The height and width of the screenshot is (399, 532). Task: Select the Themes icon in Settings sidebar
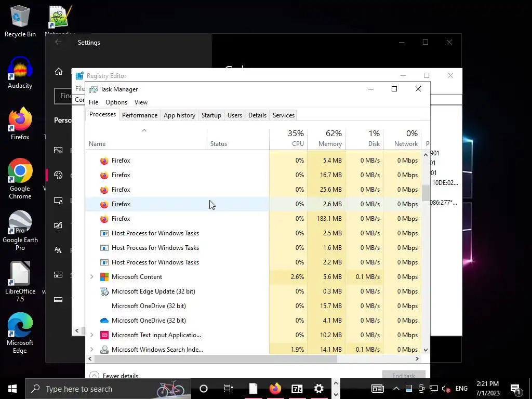click(58, 225)
